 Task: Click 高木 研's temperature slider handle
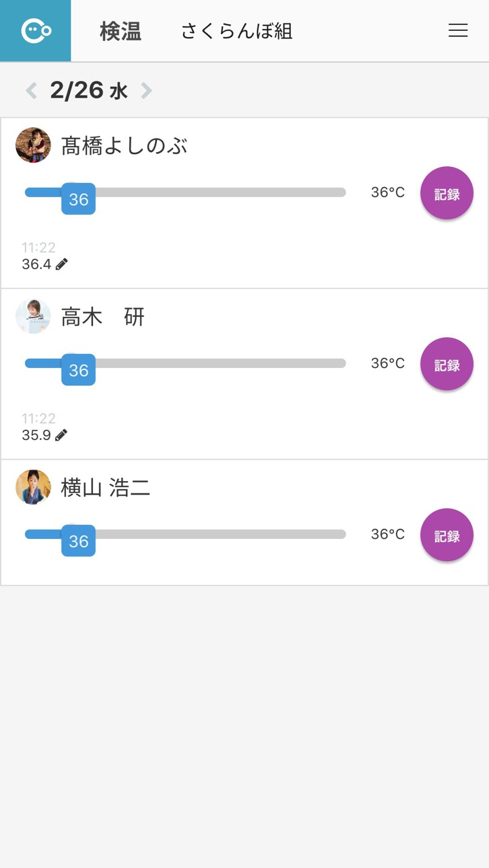78,370
